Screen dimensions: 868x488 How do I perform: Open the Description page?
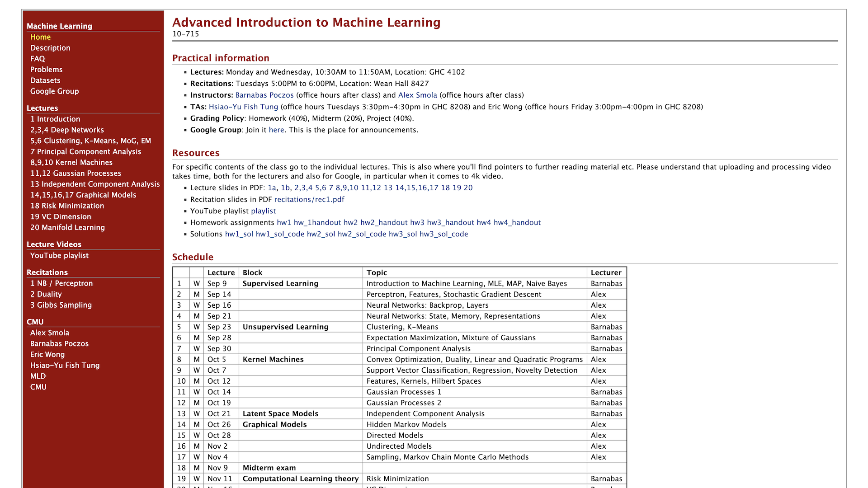click(x=51, y=47)
